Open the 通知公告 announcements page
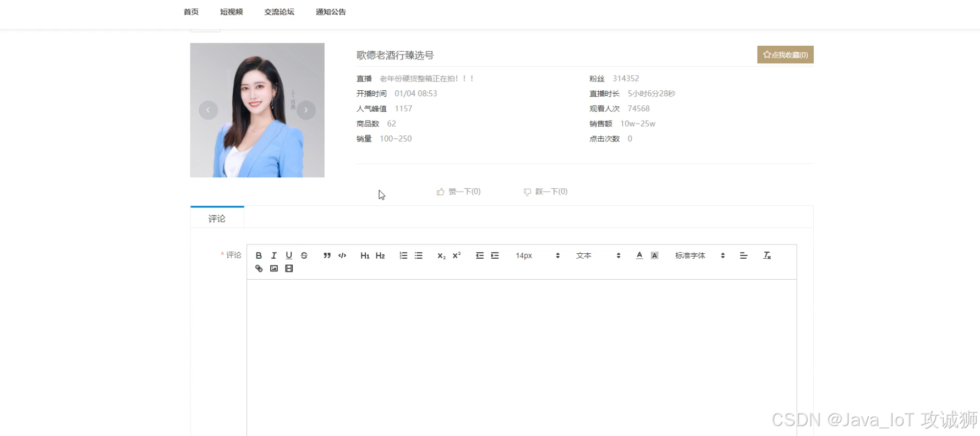Screen dimensions: 980x436 point(331,12)
